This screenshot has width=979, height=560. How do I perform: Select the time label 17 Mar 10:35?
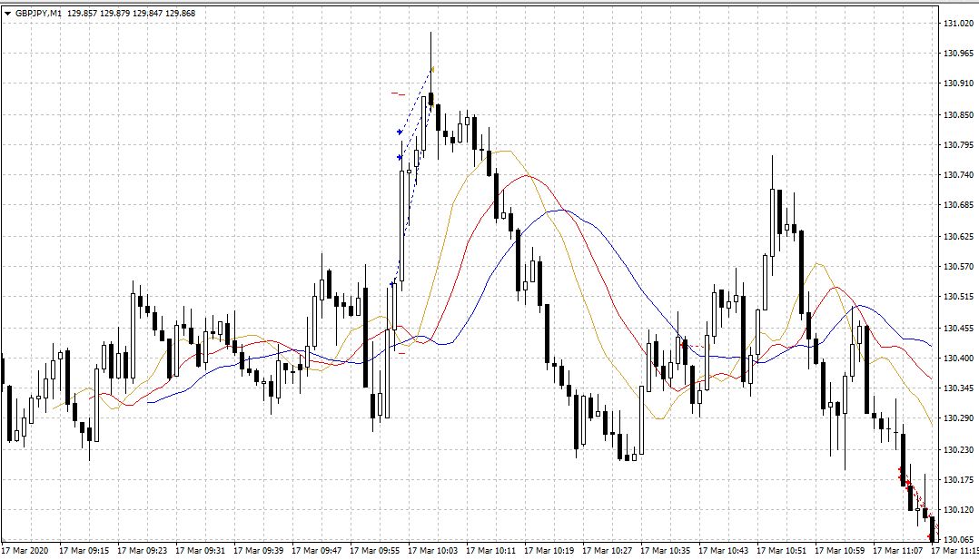tap(665, 551)
